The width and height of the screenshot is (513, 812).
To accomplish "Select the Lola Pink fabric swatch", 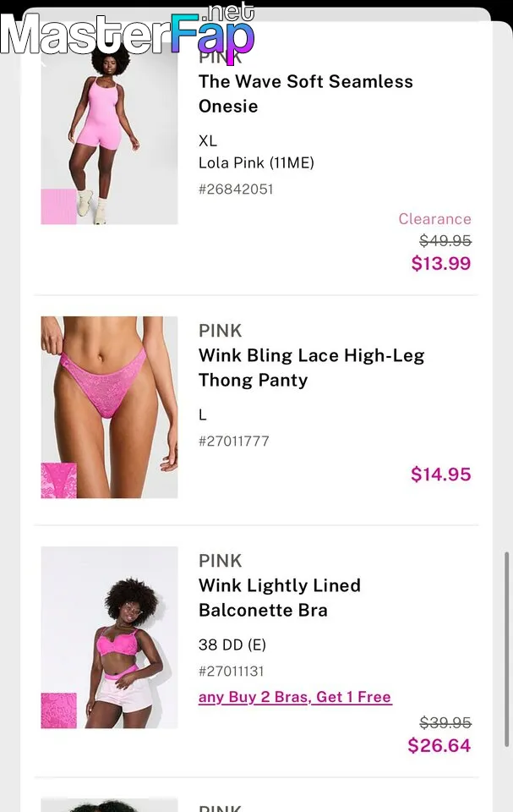I will click(58, 206).
